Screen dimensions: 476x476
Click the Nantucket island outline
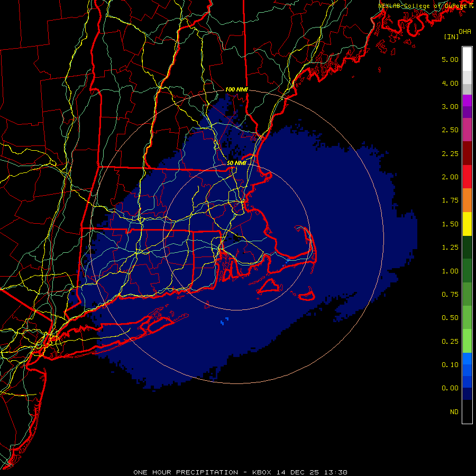[306, 295]
